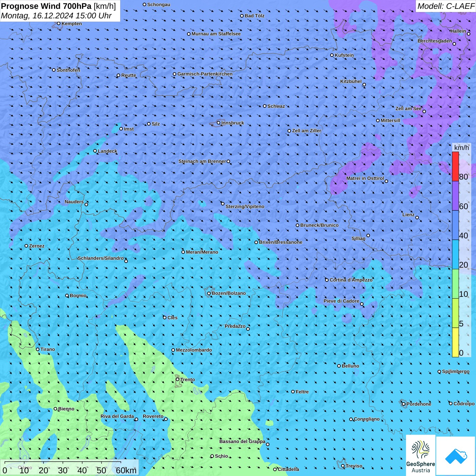Click the red segment of the wind legend
The width and height of the screenshot is (476, 476).
[x=455, y=167]
